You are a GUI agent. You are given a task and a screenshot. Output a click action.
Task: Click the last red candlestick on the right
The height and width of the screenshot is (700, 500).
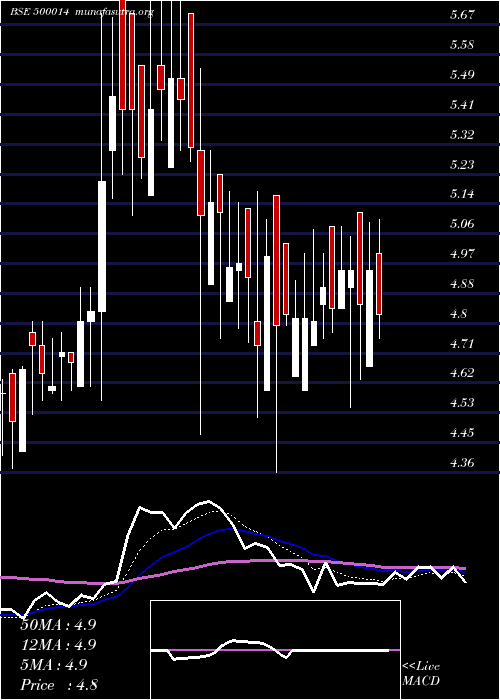pos(379,284)
